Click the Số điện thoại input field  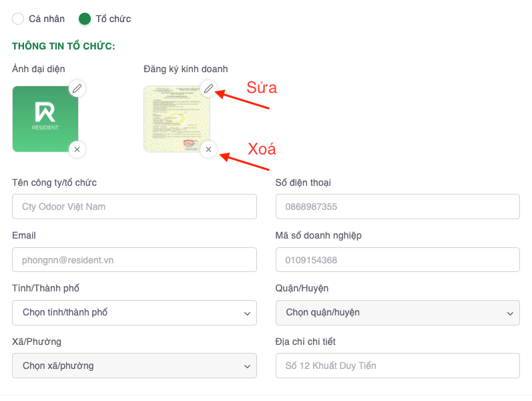[397, 207]
